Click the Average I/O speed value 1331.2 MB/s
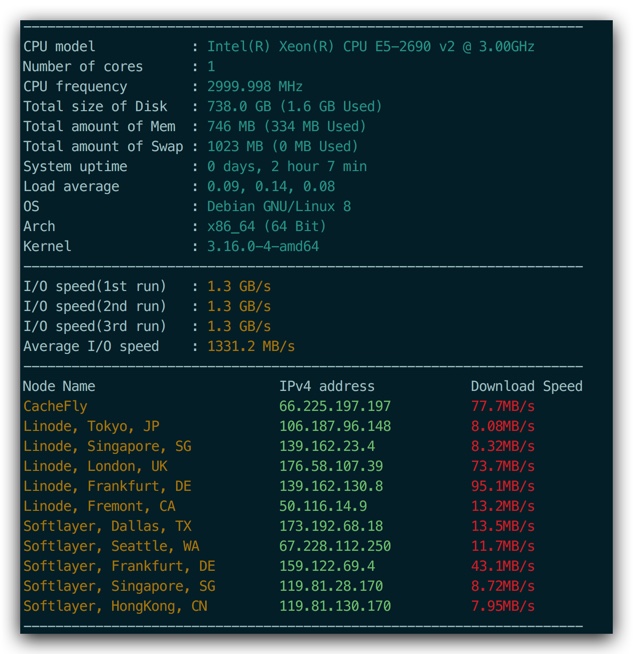Screen dimensions: 633x654 pos(251,346)
